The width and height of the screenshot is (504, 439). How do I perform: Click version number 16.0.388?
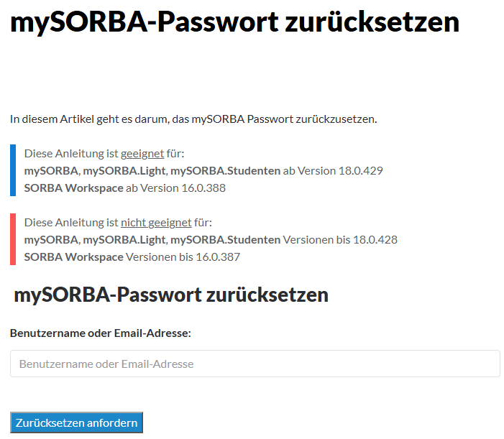pos(203,188)
